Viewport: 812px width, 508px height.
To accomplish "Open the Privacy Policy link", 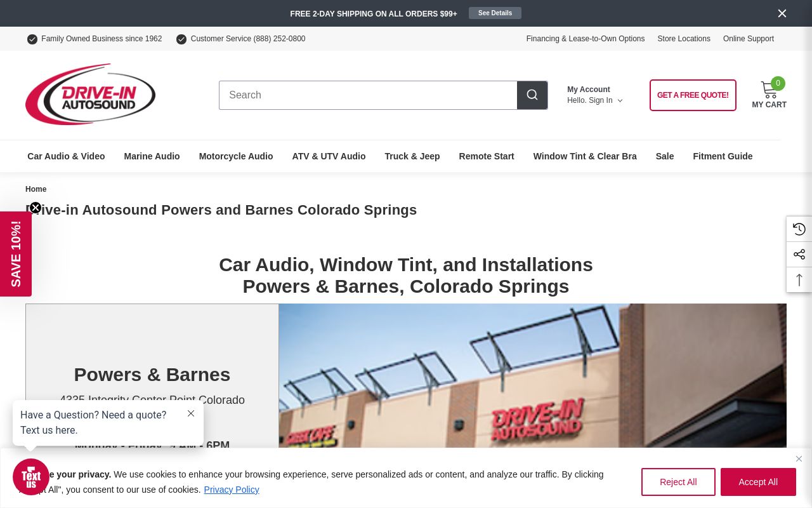I will click(232, 490).
